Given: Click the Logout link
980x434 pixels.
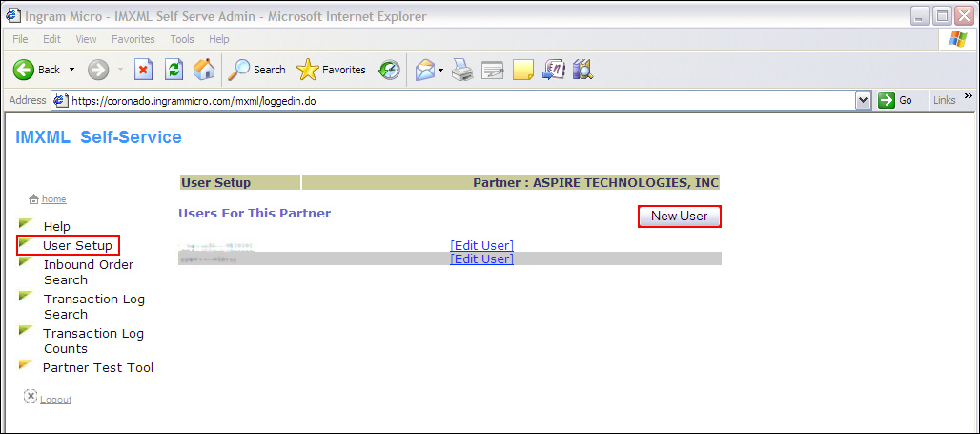Looking at the screenshot, I should coord(55,399).
